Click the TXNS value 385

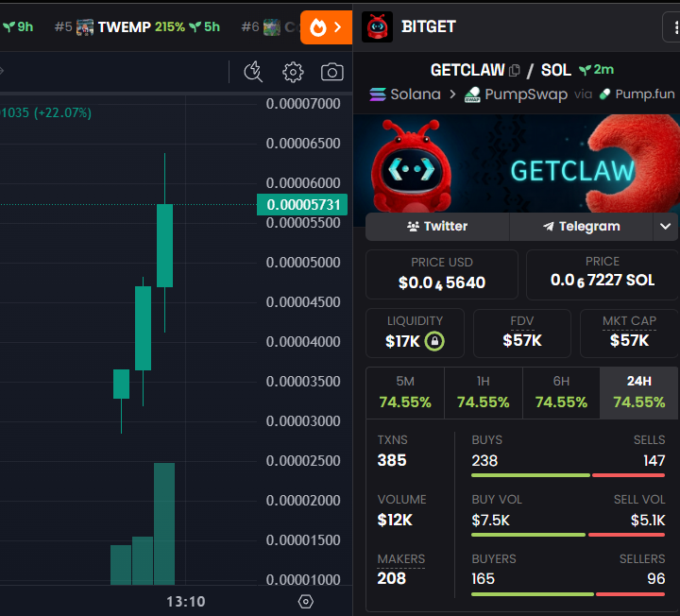pyautogui.click(x=392, y=460)
